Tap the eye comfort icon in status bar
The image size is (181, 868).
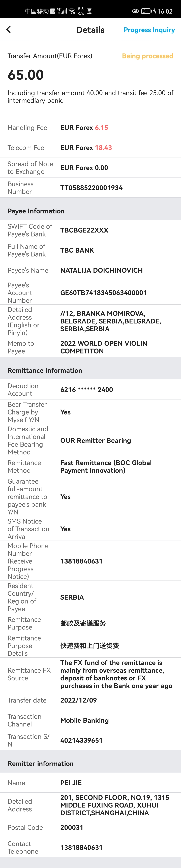tap(135, 11)
